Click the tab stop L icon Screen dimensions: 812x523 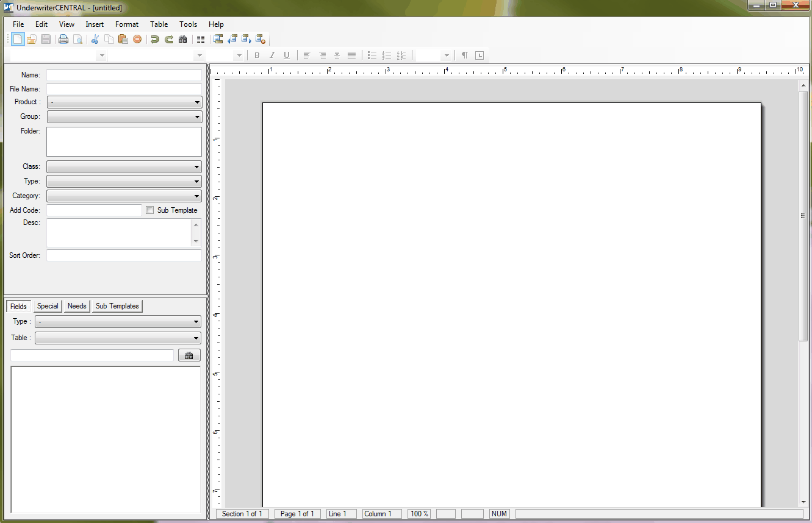pos(480,55)
